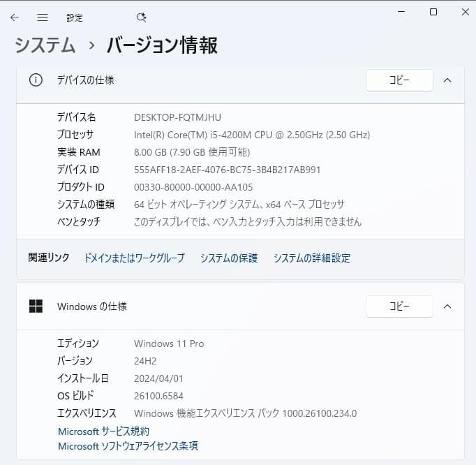The width and height of the screenshot is (476, 465).
Task: Collapse the Windows の仕様 section
Action: coord(447,306)
